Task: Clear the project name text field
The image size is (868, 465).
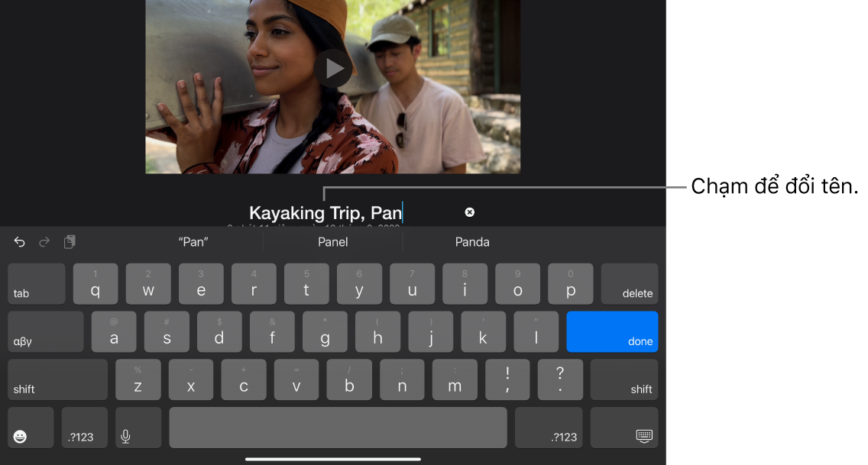Action: click(469, 212)
